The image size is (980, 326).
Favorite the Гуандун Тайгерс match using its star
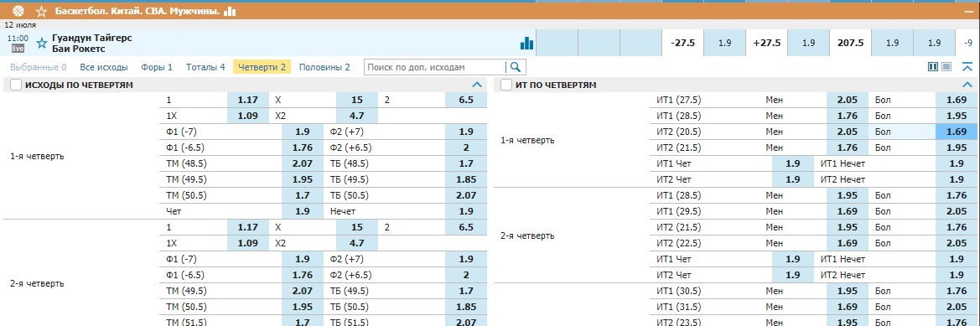pos(42,43)
